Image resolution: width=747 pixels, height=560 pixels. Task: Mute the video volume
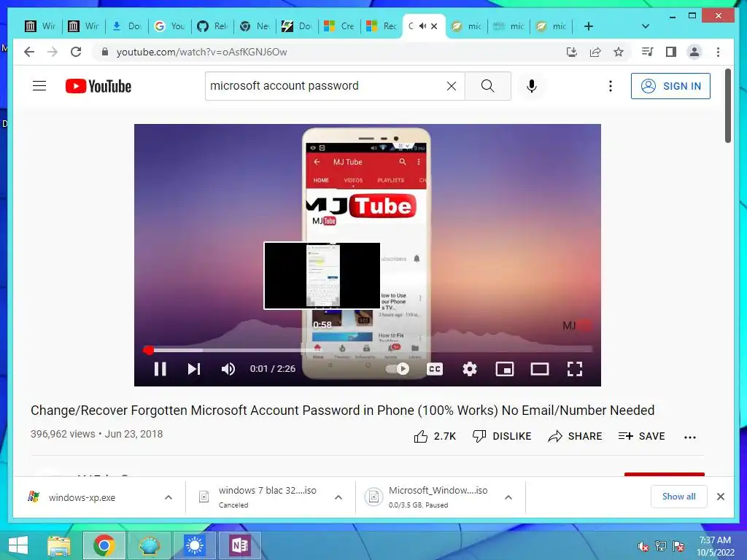pos(228,368)
